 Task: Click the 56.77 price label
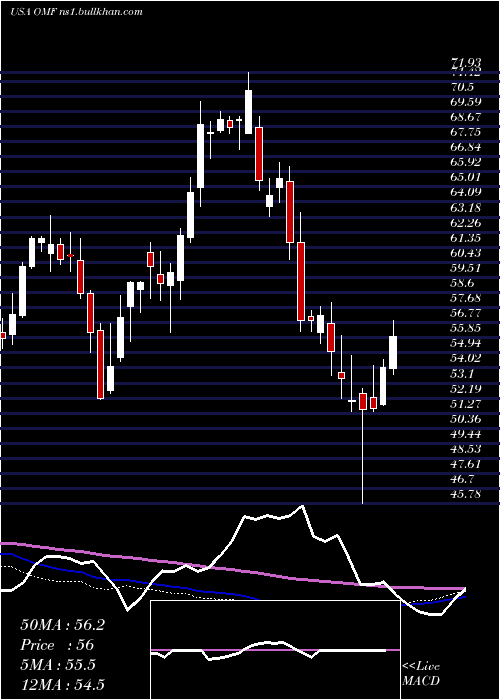466,313
